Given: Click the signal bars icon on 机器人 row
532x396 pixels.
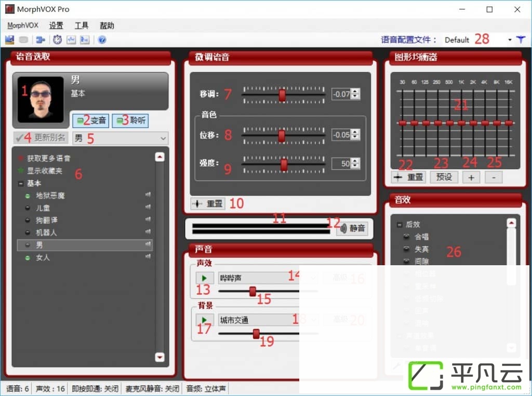Looking at the screenshot, I should 148,231.
